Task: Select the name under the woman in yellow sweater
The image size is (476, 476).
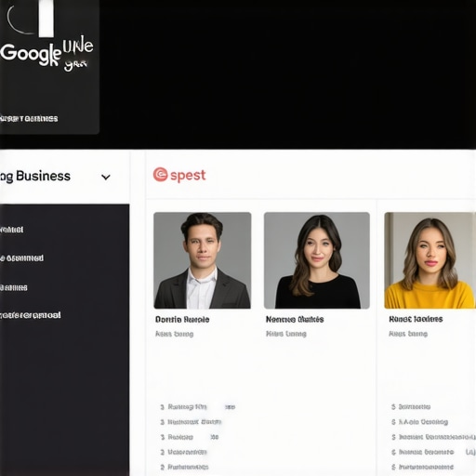Action: tap(416, 319)
